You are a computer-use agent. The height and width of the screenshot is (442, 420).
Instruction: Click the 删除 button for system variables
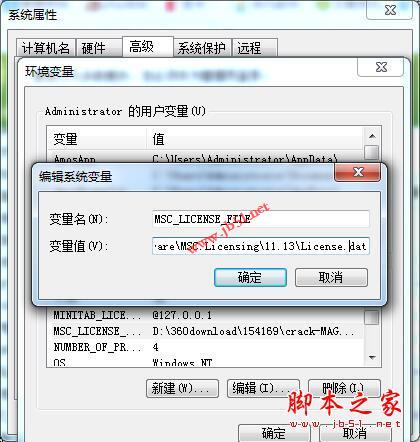344,388
